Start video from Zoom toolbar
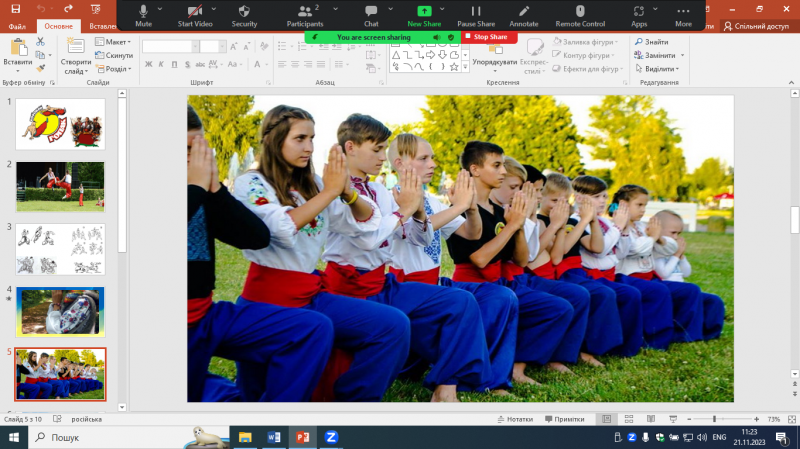This screenshot has height=449, width=800. coord(195,16)
